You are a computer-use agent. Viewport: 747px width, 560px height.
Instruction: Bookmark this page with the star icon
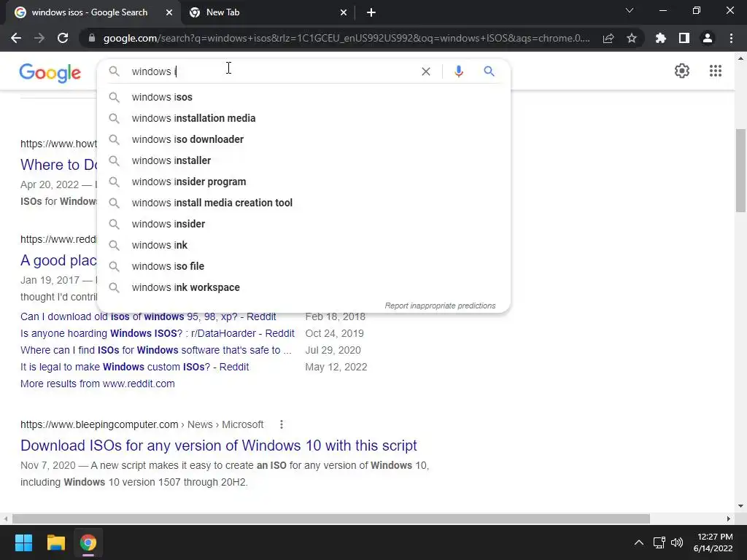[632, 38]
